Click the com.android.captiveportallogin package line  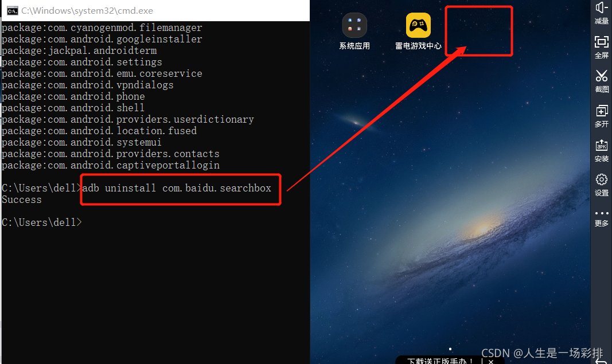[111, 166]
